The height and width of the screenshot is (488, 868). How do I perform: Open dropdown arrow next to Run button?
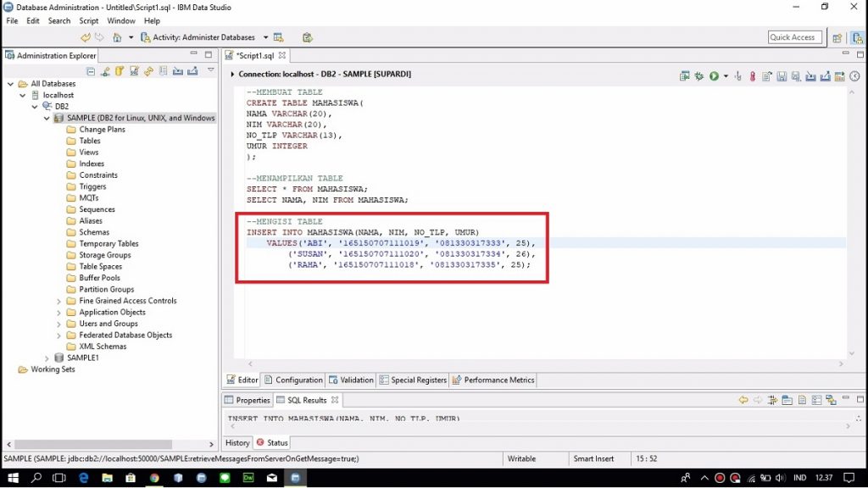[725, 76]
